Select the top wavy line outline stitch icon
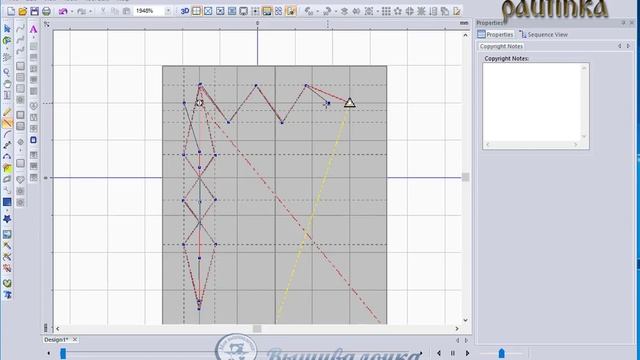This screenshot has height=360, width=640. (20, 29)
